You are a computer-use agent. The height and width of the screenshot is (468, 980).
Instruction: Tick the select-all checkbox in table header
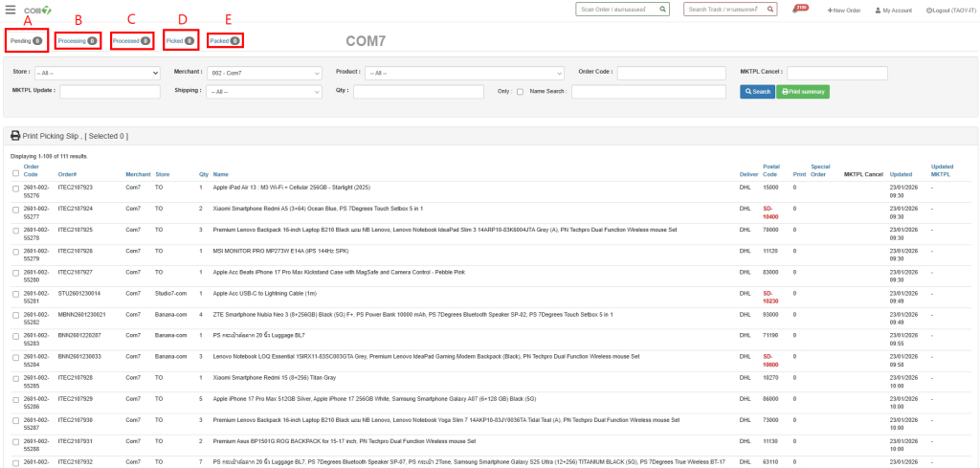point(15,173)
